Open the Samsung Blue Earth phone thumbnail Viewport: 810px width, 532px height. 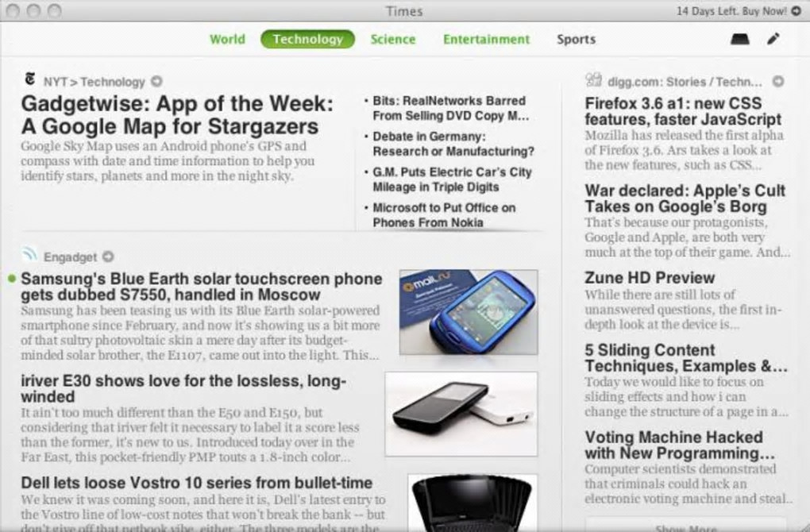469,312
